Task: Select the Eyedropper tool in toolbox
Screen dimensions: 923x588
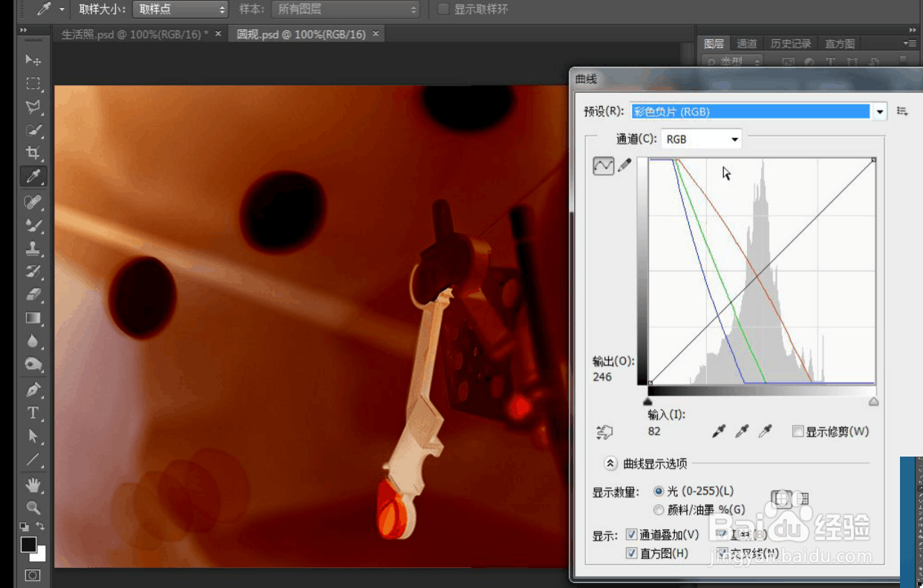Action: pyautogui.click(x=33, y=177)
